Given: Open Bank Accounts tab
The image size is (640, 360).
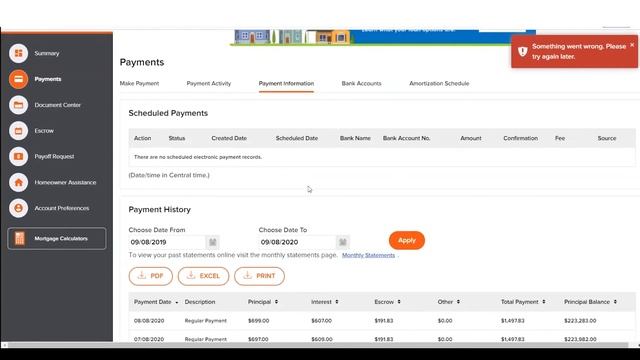Looking at the screenshot, I should coord(361,83).
